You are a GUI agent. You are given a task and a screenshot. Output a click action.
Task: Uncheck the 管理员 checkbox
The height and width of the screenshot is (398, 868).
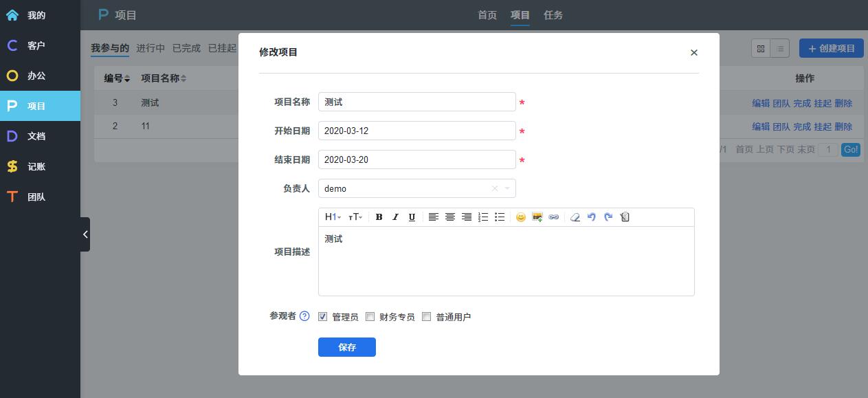(x=323, y=317)
